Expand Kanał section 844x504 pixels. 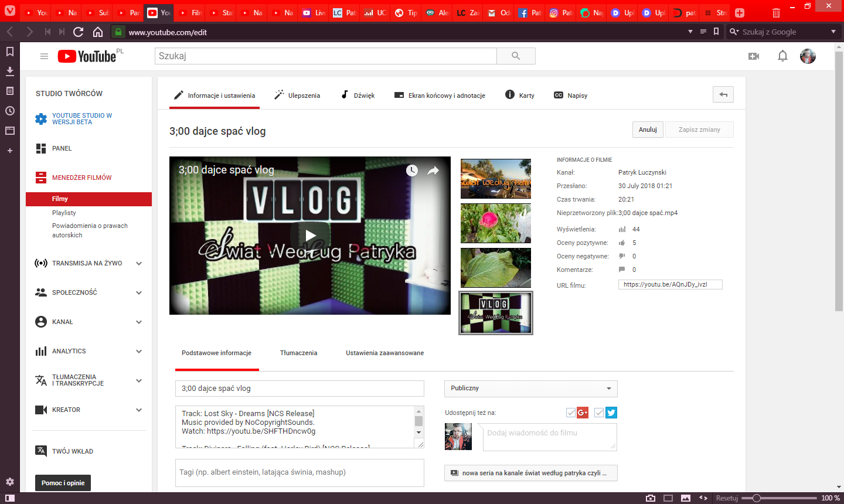coord(139,322)
